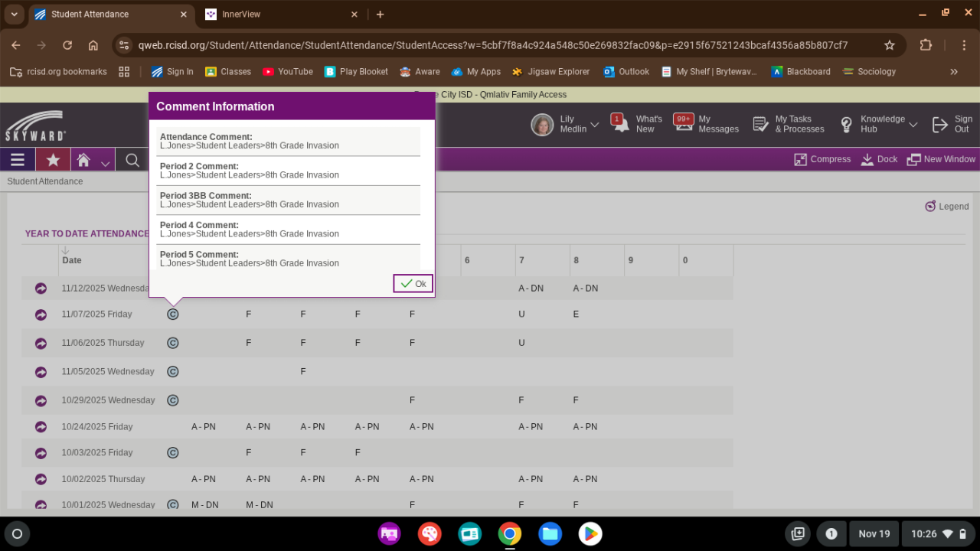Screen dimensions: 980x551
Task: Click the Skyward search magnifier icon
Action: pos(132,160)
